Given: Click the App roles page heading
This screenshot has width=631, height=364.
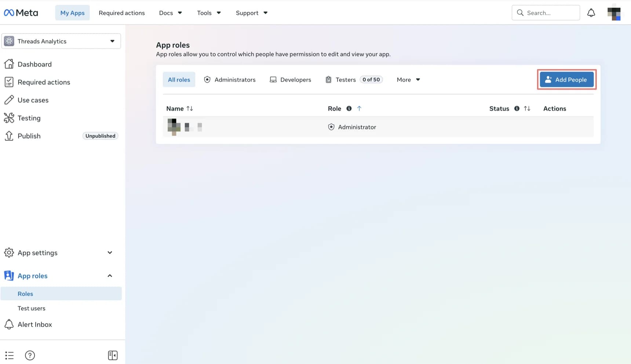Looking at the screenshot, I should coord(173,45).
